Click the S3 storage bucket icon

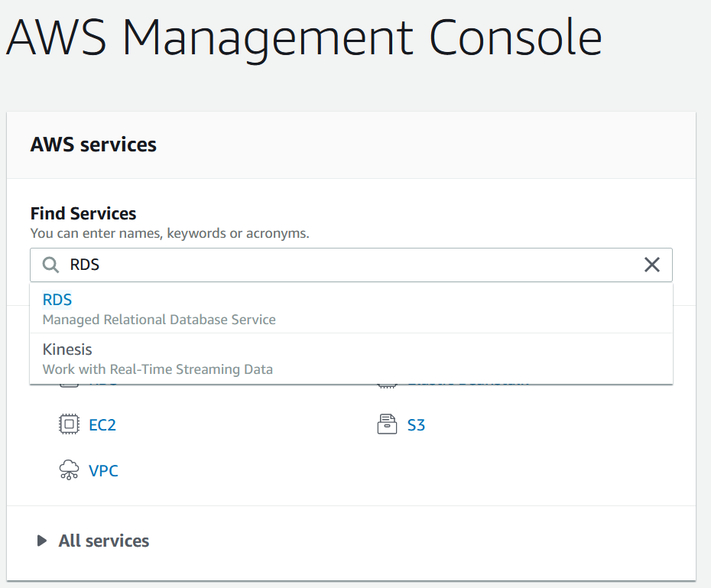point(387,424)
